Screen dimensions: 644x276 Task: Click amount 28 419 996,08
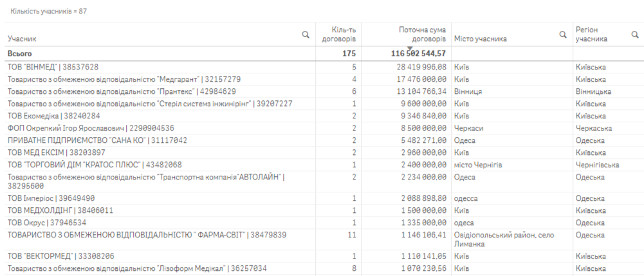(x=421, y=67)
